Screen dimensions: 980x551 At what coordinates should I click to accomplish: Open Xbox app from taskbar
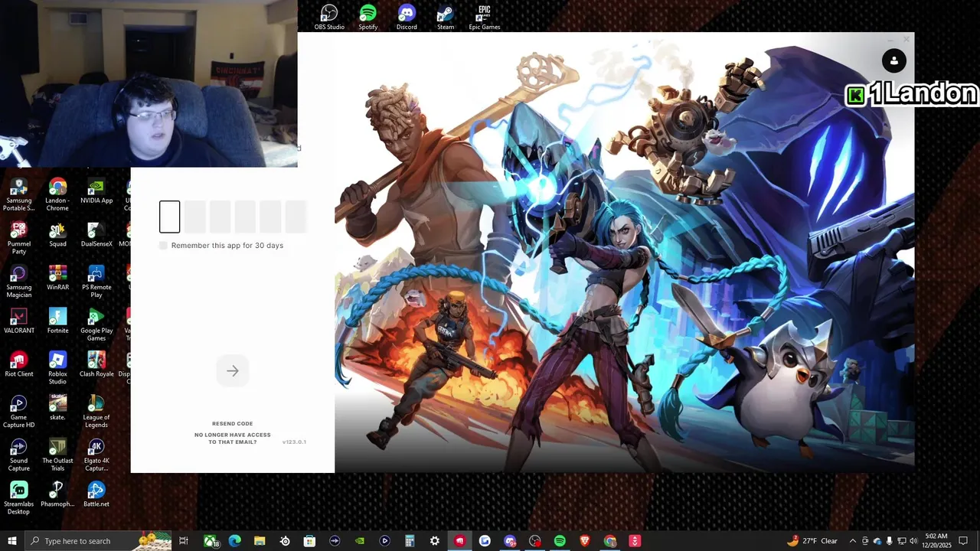tap(211, 541)
